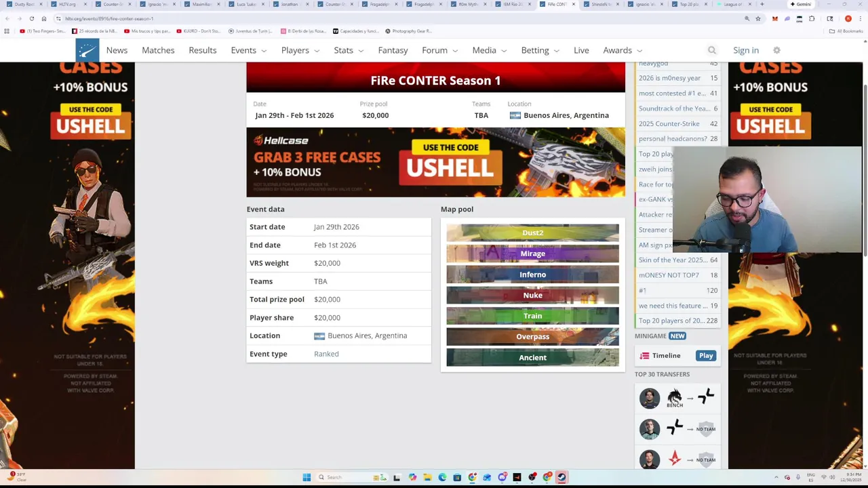Image resolution: width=868 pixels, height=488 pixels.
Task: Open the Live menu item
Action: 581,50
